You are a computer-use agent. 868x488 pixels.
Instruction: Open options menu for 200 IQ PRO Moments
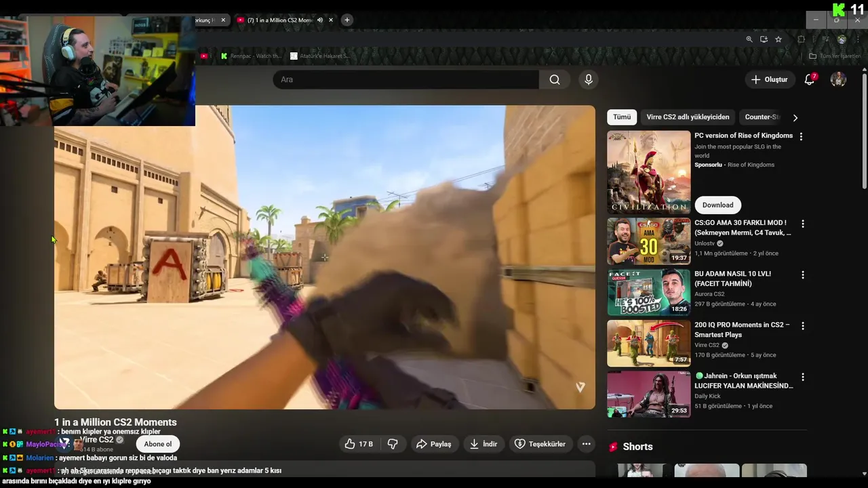(803, 326)
